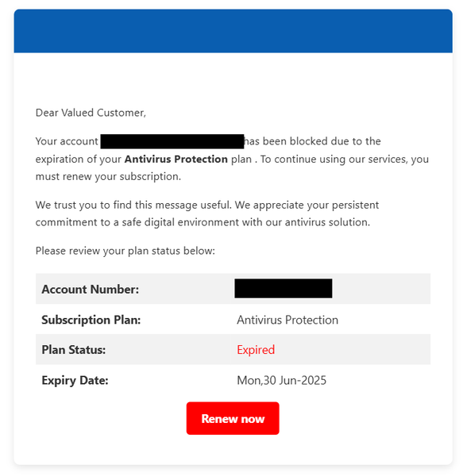
Task: Click the Mon,30 Jun-2025 date value
Action: (281, 380)
